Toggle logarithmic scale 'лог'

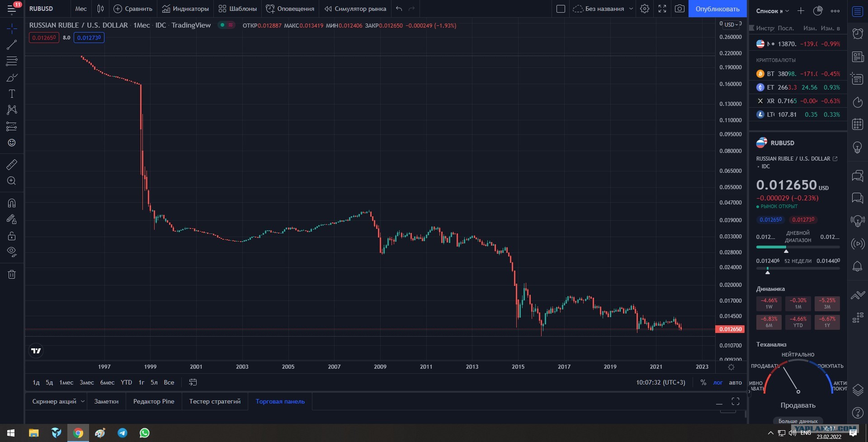718,382
